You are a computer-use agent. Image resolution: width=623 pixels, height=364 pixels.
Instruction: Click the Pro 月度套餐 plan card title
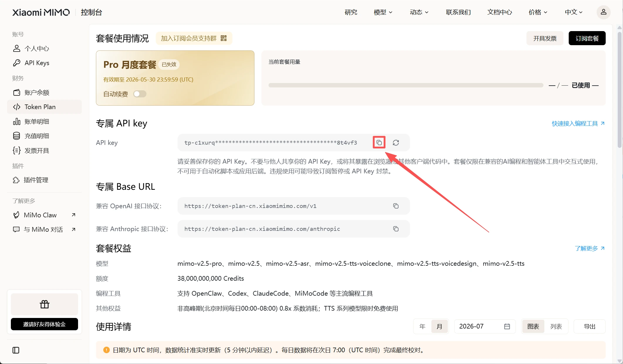click(x=130, y=65)
